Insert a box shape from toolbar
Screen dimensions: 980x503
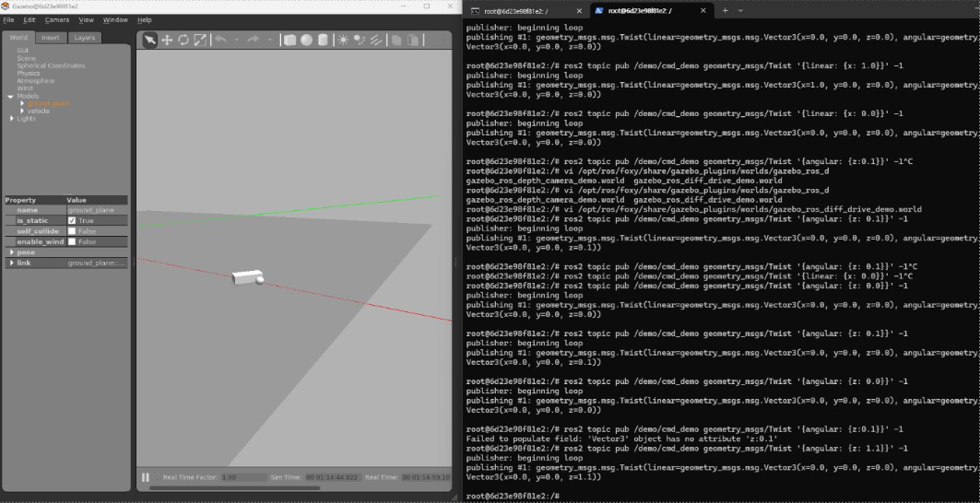coord(289,40)
